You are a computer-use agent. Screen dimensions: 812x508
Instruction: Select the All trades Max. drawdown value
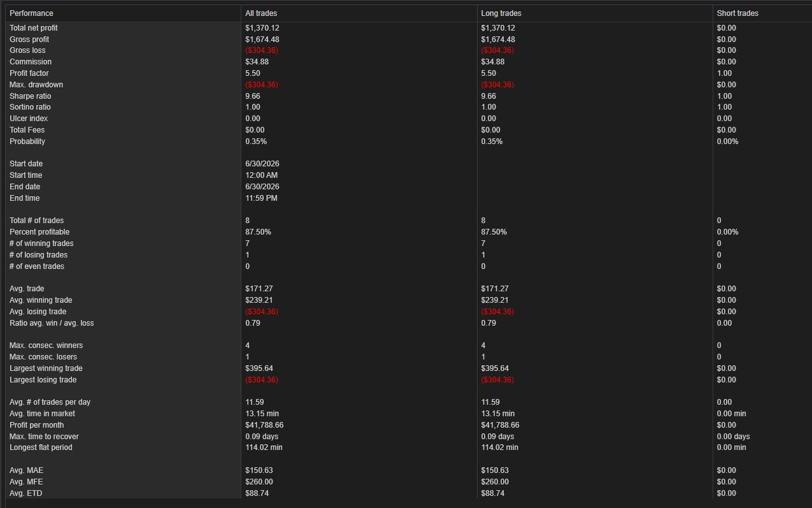coord(262,85)
